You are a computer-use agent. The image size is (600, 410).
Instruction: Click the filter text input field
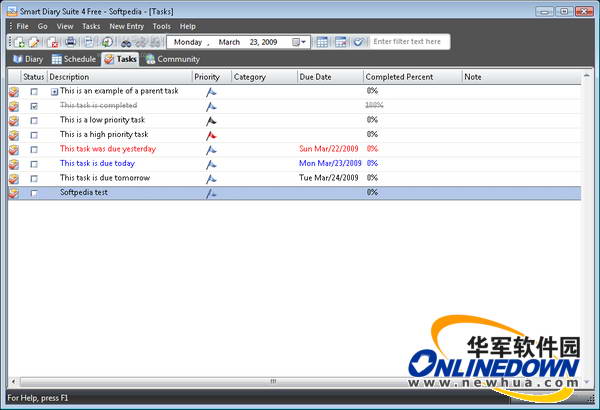(x=409, y=42)
